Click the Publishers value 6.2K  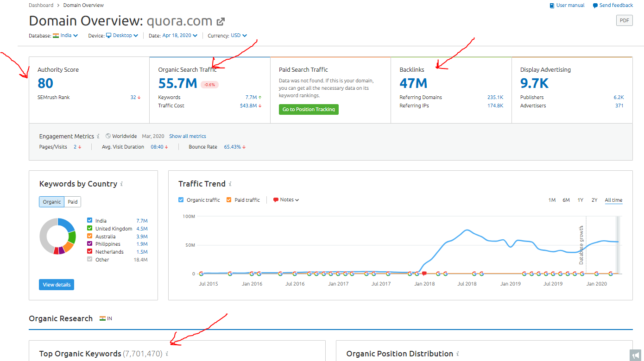tap(619, 97)
